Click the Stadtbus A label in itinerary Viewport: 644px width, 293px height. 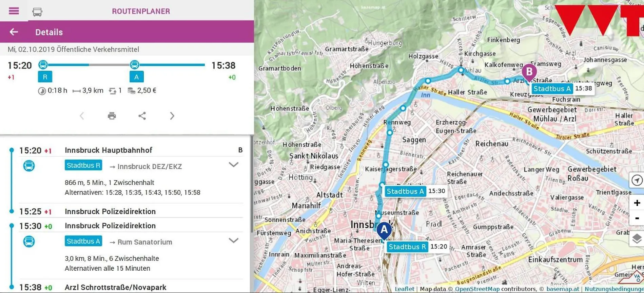click(83, 241)
